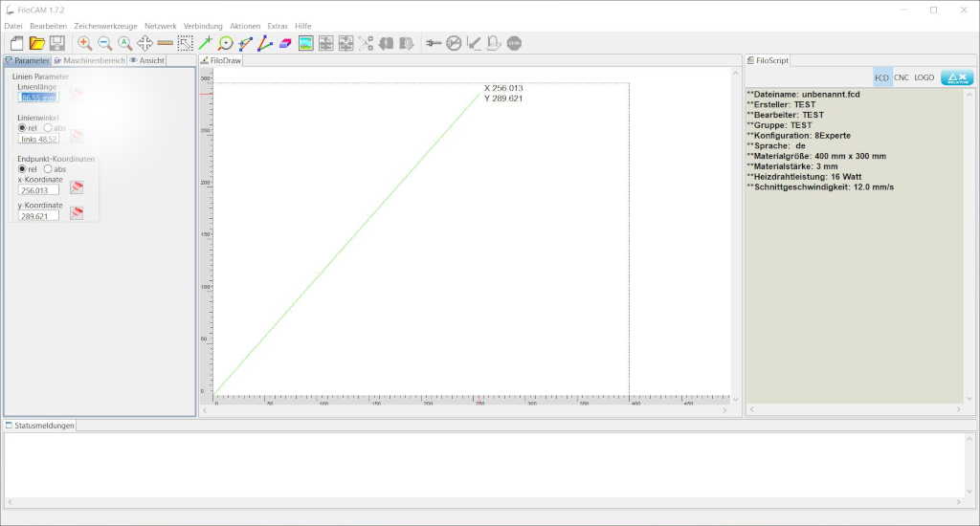Click the plug connection icon
The height and width of the screenshot is (526, 980).
click(x=434, y=43)
